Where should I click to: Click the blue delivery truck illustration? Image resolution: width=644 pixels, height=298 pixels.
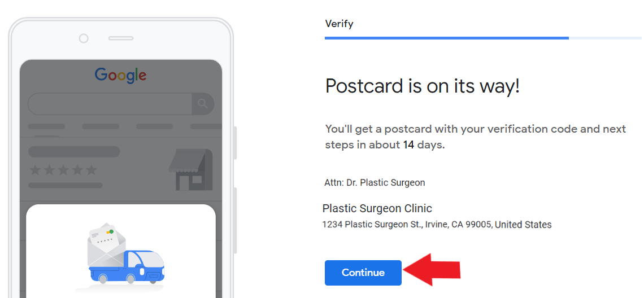127,267
